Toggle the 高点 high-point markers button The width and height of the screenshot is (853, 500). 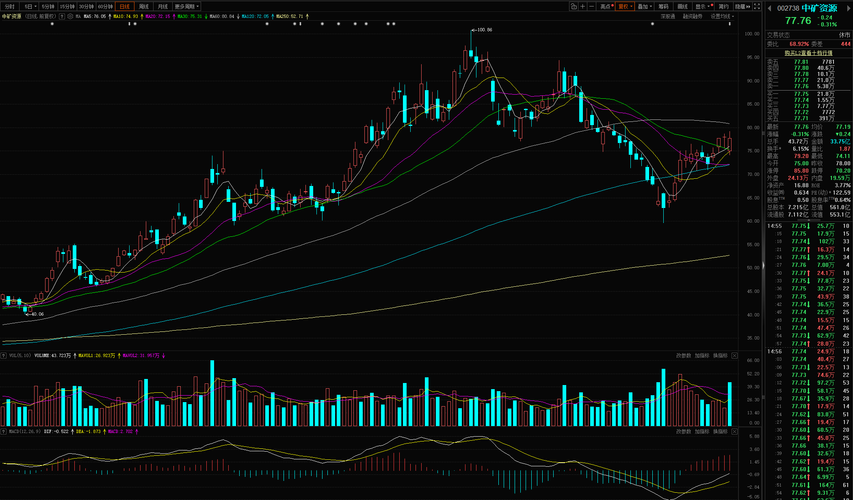606,7
